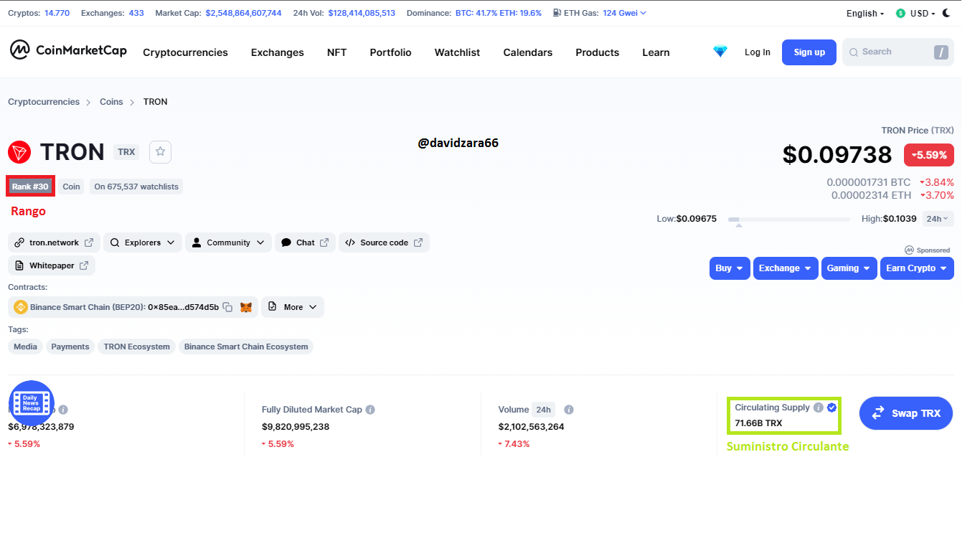Go to the Portfolio page
980x551 pixels.
tap(390, 52)
